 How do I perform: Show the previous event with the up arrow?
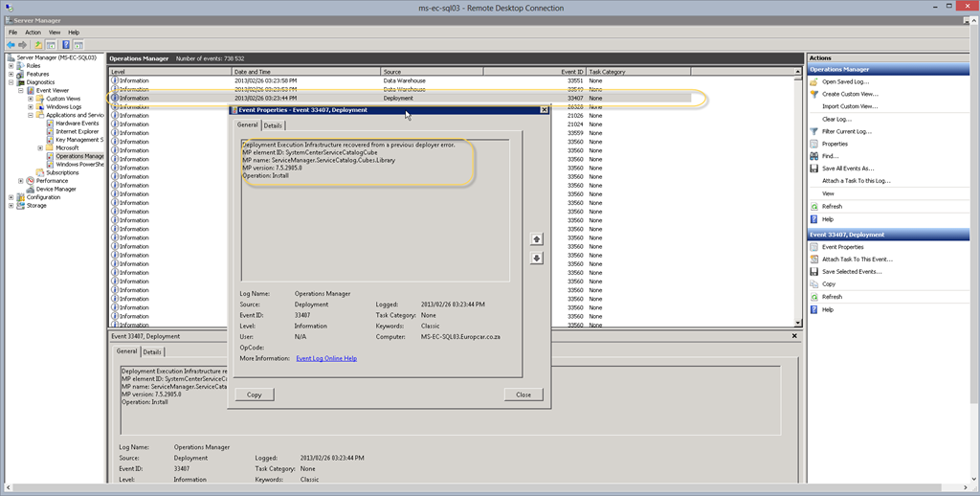pos(537,239)
